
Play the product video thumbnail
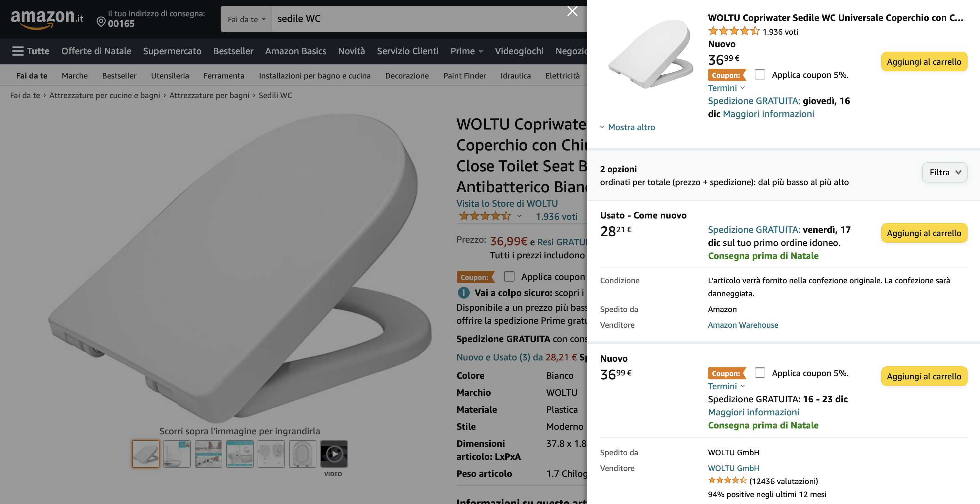click(x=334, y=453)
